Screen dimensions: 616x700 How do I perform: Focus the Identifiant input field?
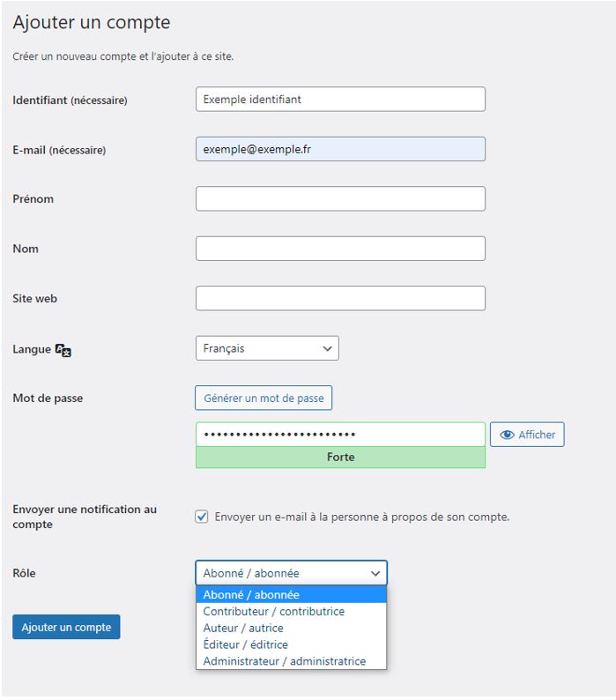point(340,99)
